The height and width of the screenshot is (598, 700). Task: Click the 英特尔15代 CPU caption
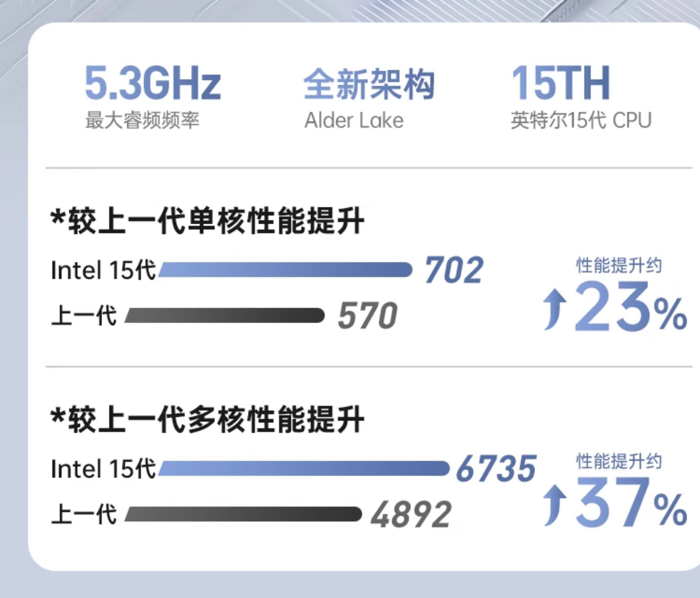581,120
